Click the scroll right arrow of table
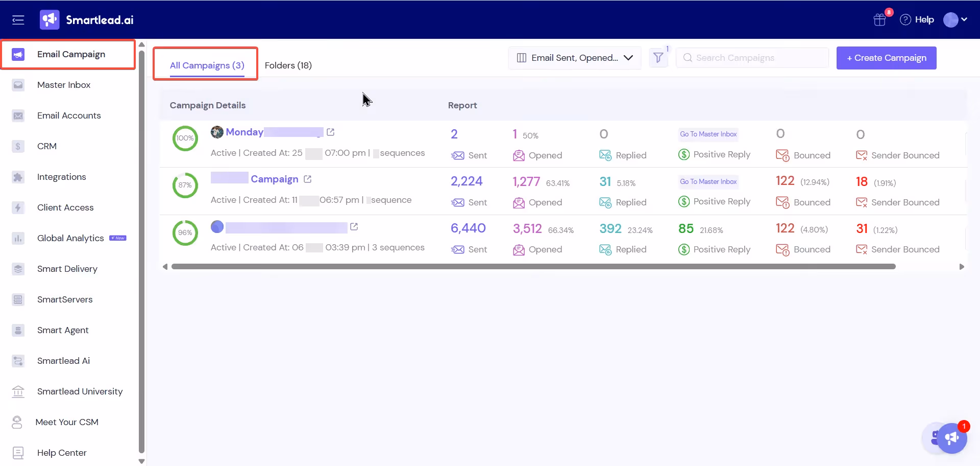The height and width of the screenshot is (466, 980). click(x=962, y=267)
